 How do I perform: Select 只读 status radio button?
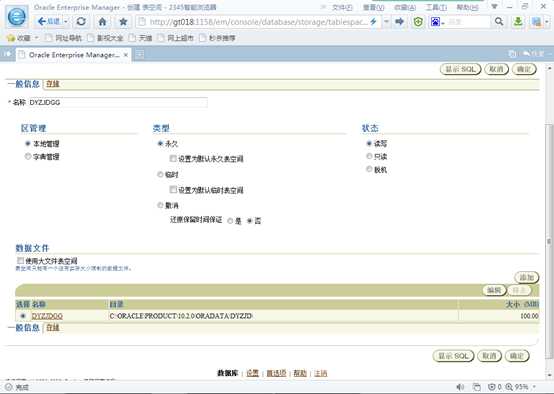pyautogui.click(x=369, y=156)
